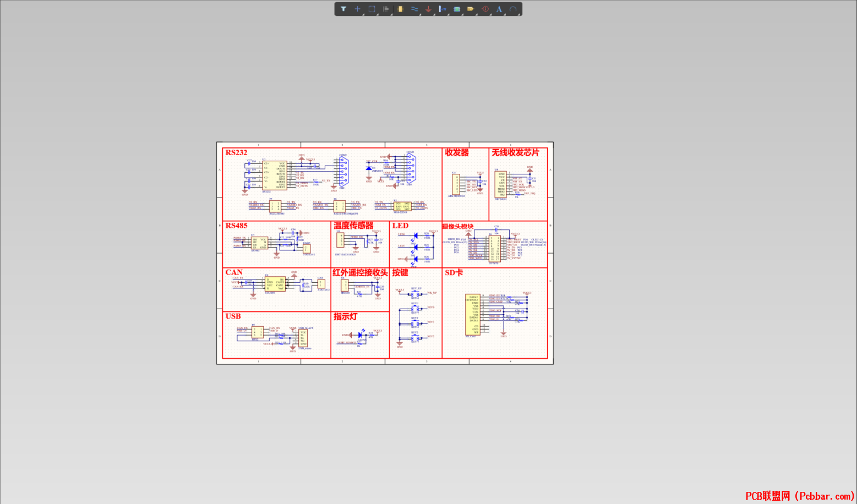Image resolution: width=857 pixels, height=504 pixels.
Task: Open the selection filter tool
Action: coord(343,9)
